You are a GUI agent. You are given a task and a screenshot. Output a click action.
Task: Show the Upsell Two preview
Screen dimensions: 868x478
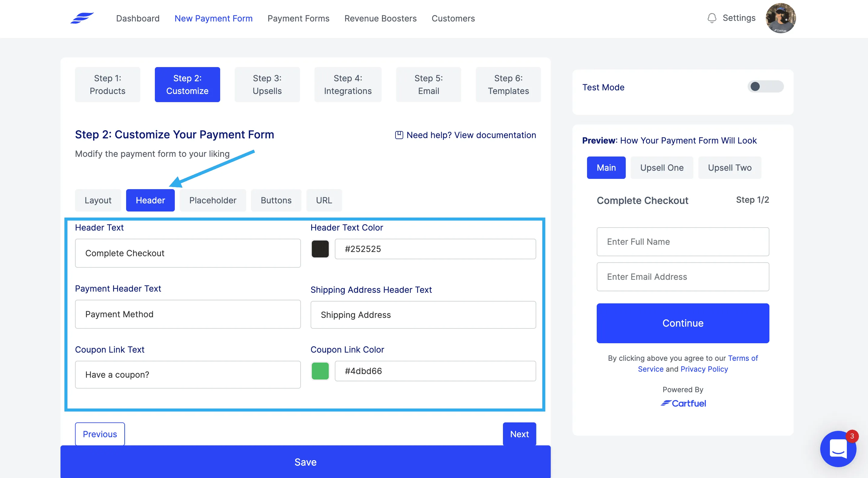click(x=729, y=168)
